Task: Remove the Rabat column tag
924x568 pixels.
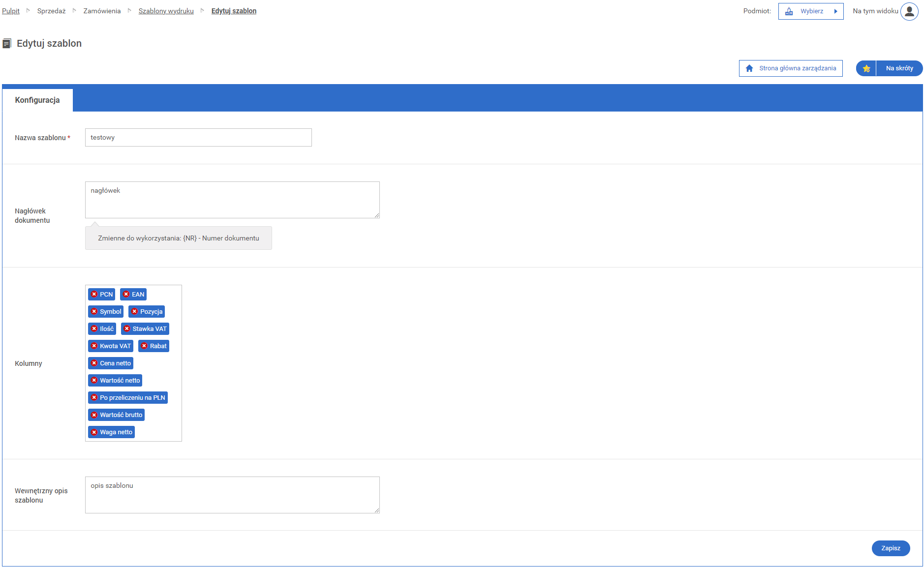Action: pyautogui.click(x=144, y=346)
